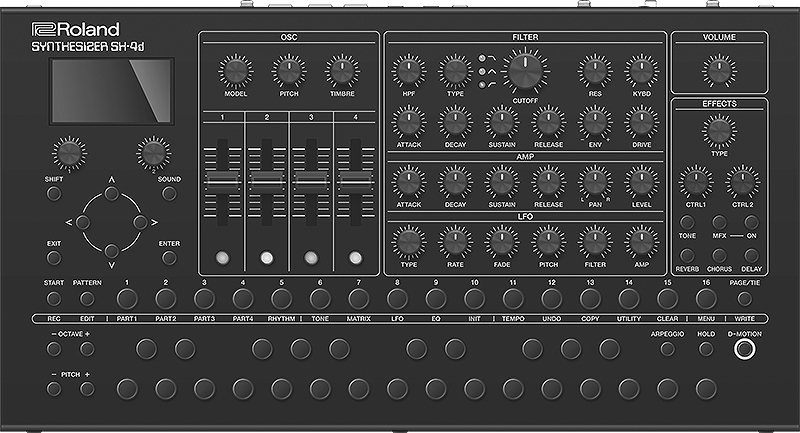The width and height of the screenshot is (800, 433).
Task: Click the large CUTOFF knob
Action: click(525, 72)
